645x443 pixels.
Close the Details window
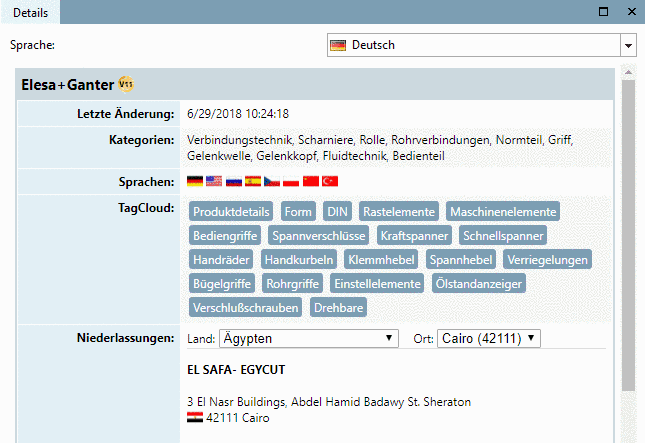(632, 12)
